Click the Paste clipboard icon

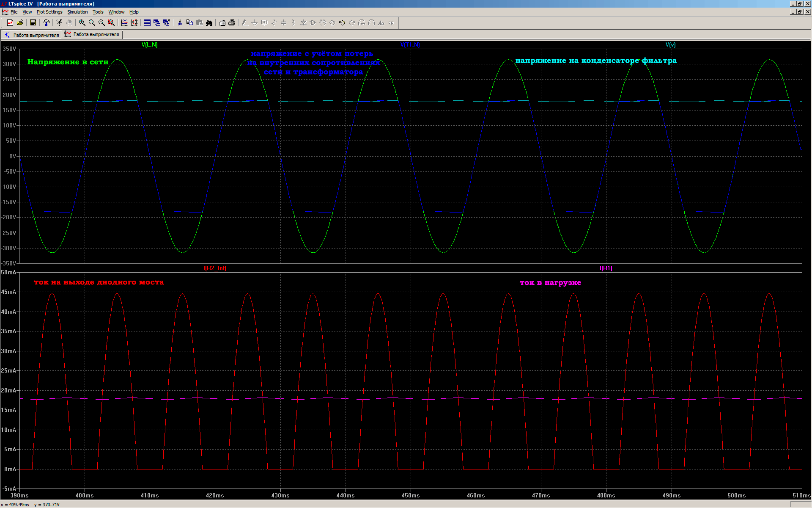pyautogui.click(x=199, y=23)
